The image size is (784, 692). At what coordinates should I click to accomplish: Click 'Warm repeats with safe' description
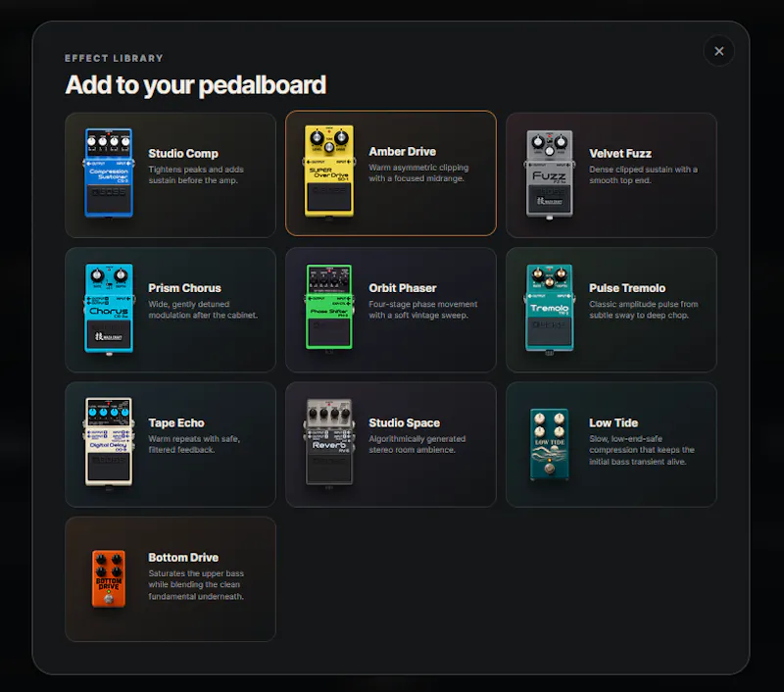click(x=194, y=444)
